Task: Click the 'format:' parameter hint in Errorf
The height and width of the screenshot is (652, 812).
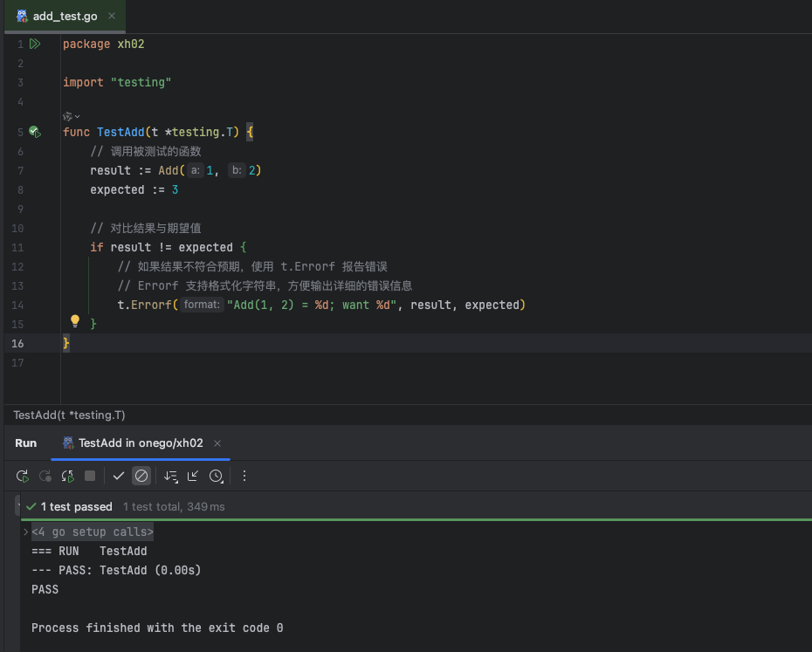Action: (x=202, y=305)
